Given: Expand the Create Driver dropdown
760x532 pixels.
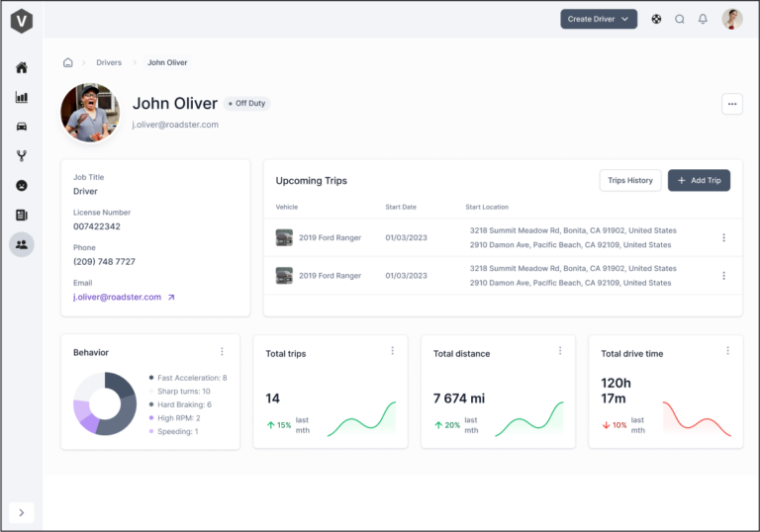Looking at the screenshot, I should coord(599,19).
